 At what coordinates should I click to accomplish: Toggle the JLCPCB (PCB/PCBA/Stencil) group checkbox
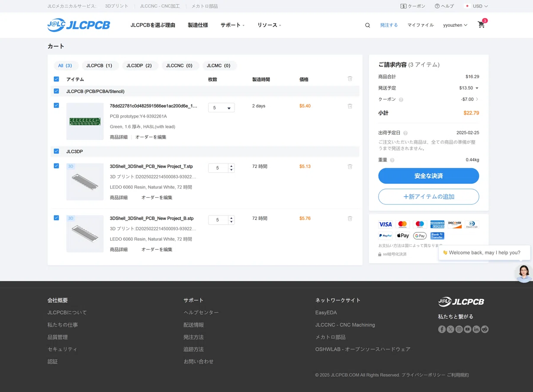[56, 91]
